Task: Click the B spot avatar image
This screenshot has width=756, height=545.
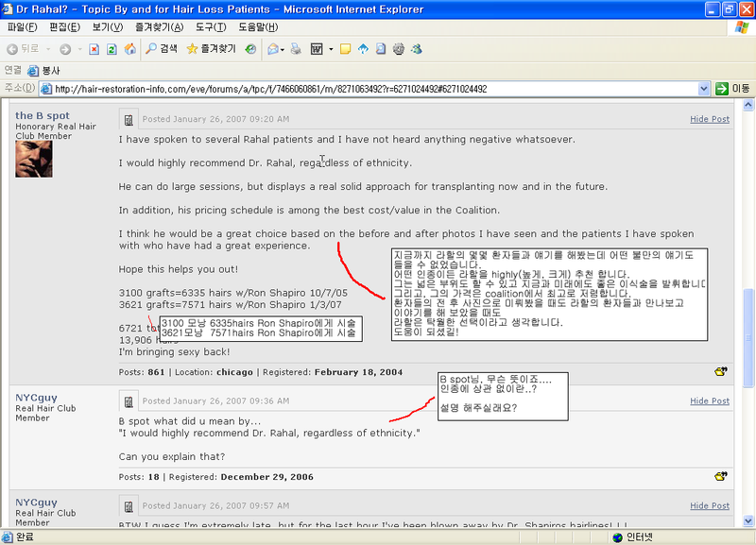Action: (x=34, y=159)
